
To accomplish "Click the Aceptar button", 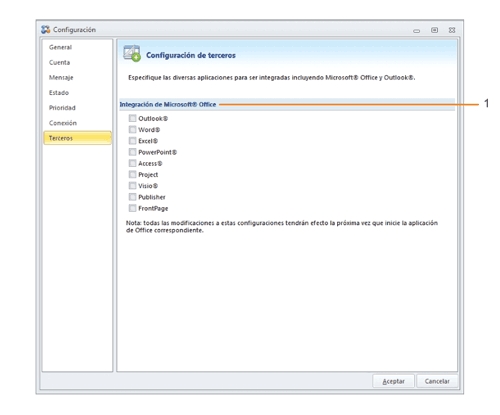I will [x=393, y=381].
